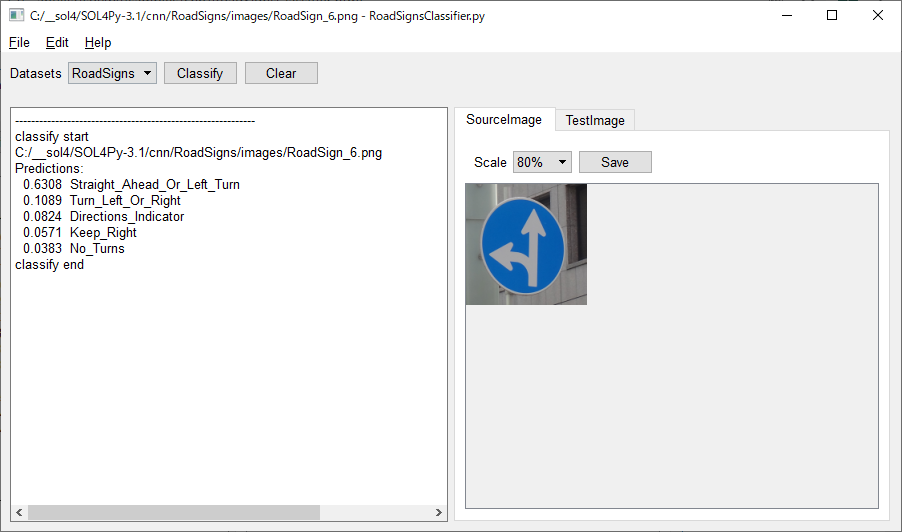This screenshot has height=532, width=902.
Task: Click the Clear button
Action: (281, 74)
